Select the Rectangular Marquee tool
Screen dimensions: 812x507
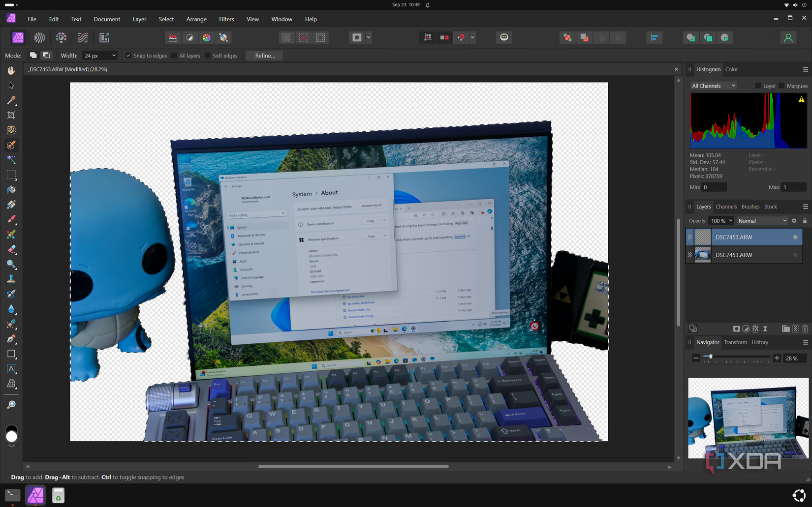[11, 175]
